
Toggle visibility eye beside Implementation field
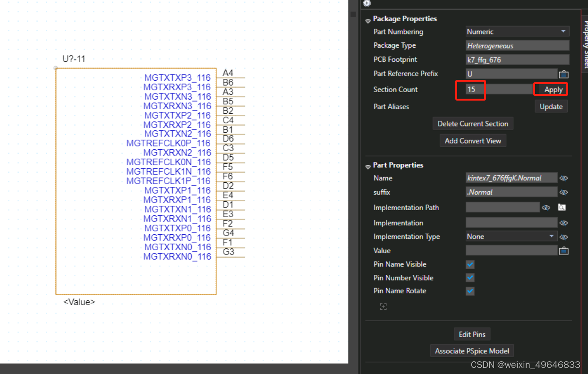click(x=563, y=222)
